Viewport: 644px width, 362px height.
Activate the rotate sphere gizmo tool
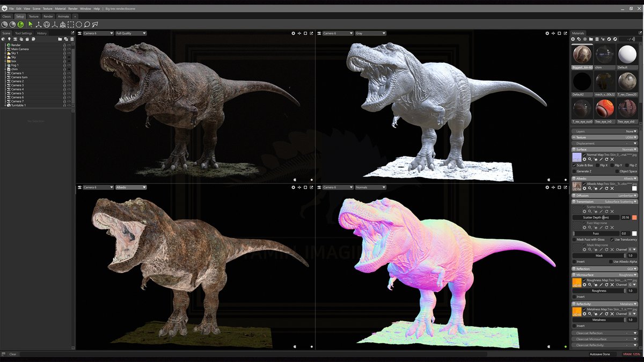click(x=47, y=25)
